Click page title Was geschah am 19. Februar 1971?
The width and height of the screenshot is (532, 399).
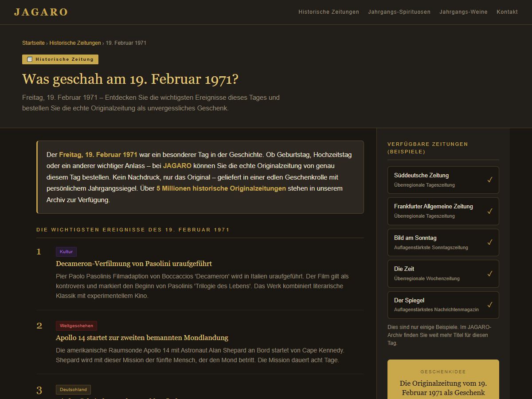point(130,79)
